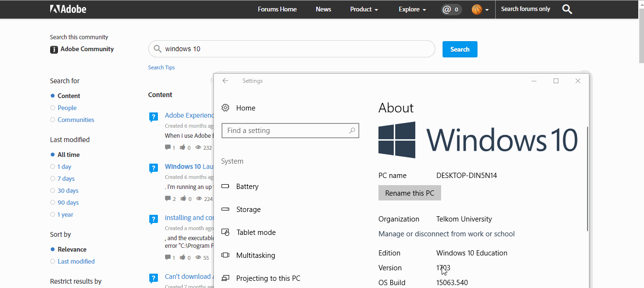Click the Tablet mode icon
Image resolution: width=644 pixels, height=288 pixels.
[225, 233]
